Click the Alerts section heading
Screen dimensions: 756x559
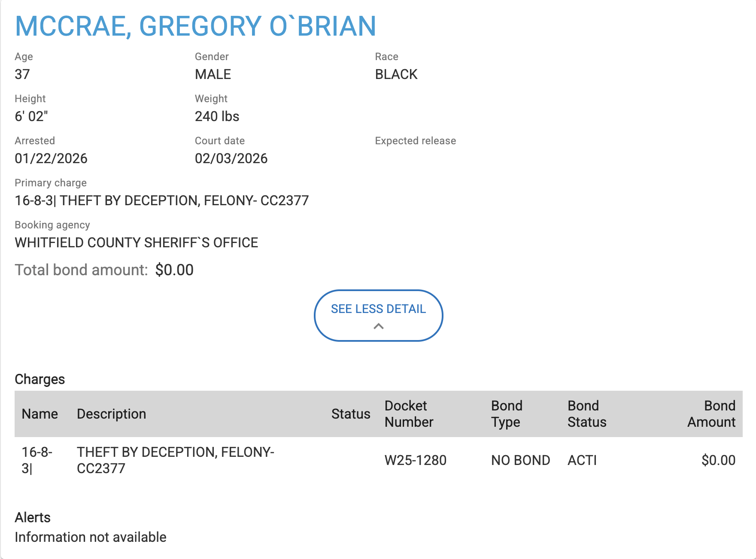[x=33, y=517]
